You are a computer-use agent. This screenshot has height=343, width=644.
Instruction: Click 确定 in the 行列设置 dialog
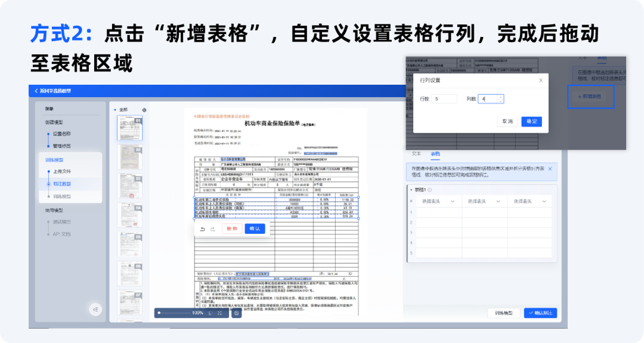coord(532,122)
